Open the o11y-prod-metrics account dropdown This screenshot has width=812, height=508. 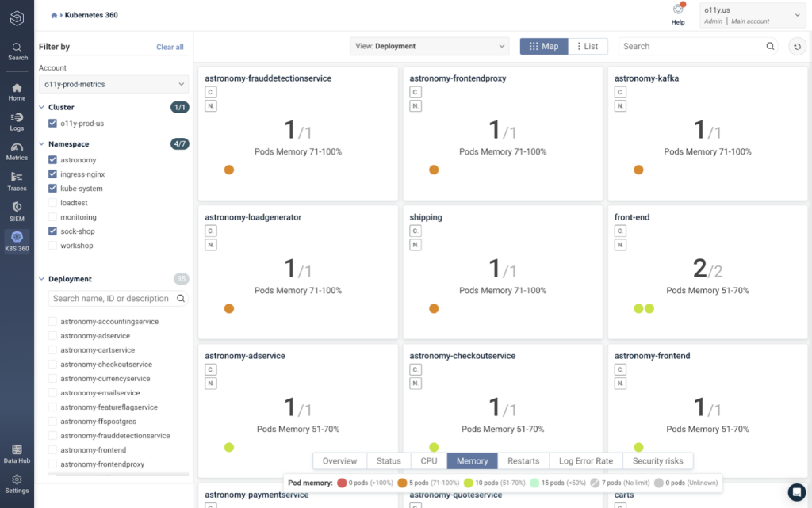click(x=114, y=84)
